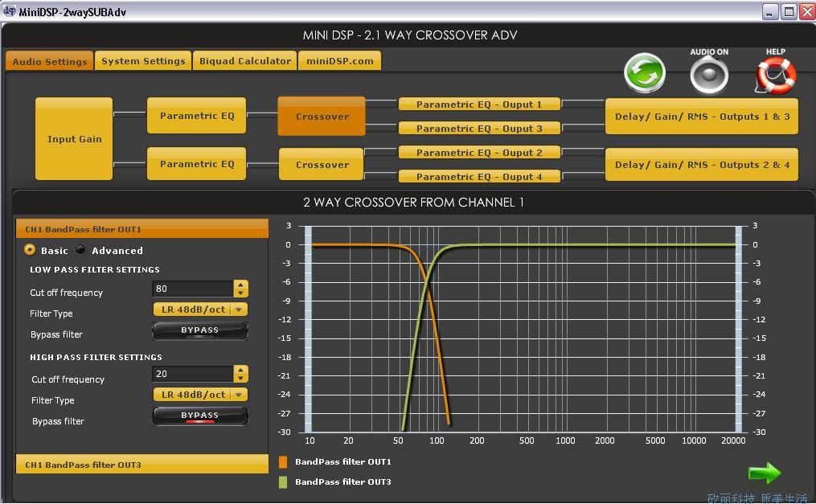Screen dimensions: 816x504
Task: Open the upper Parametric EQ input block
Action: tap(197, 116)
